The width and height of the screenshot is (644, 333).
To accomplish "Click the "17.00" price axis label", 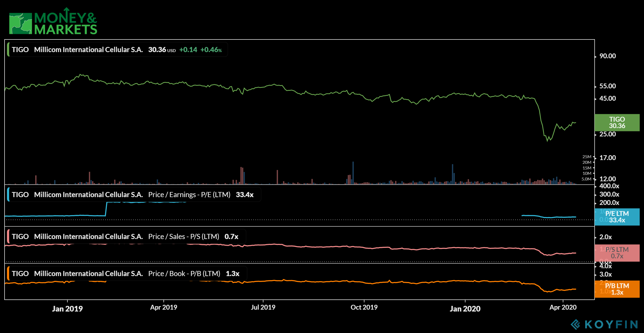I will 608,158.
